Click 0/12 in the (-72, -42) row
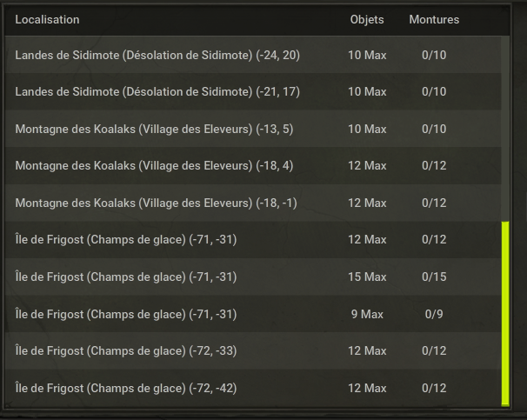 pos(434,388)
